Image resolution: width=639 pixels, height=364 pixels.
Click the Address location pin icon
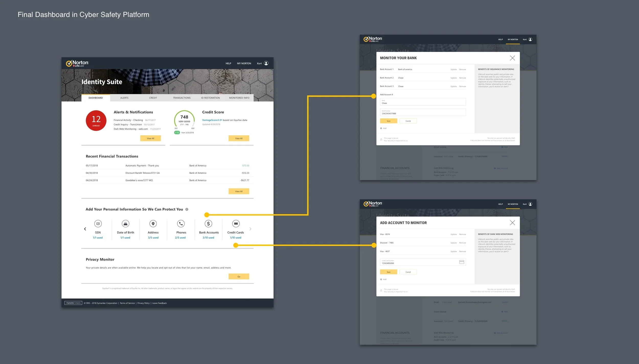pos(153,224)
